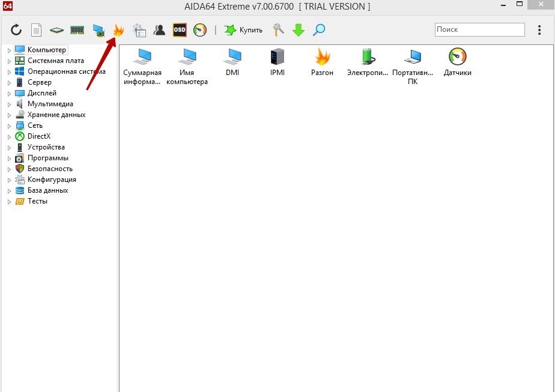Expand the Хранение данных tree node
555x392 pixels.
tap(9, 115)
